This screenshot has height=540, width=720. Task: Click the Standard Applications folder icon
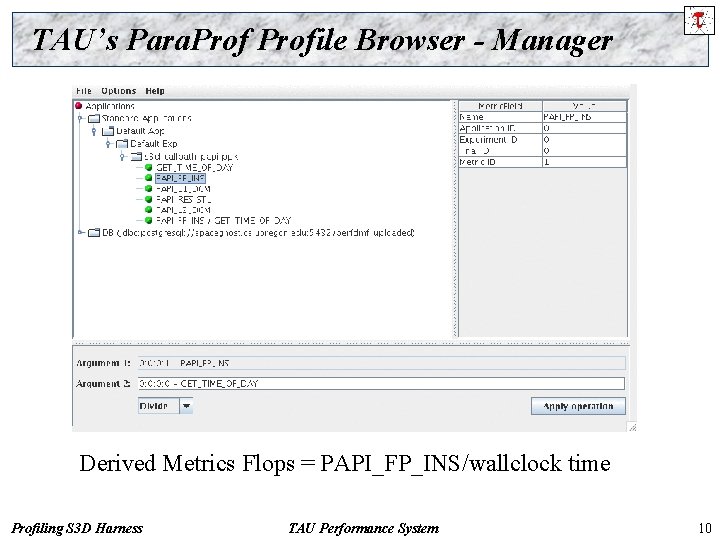94,118
